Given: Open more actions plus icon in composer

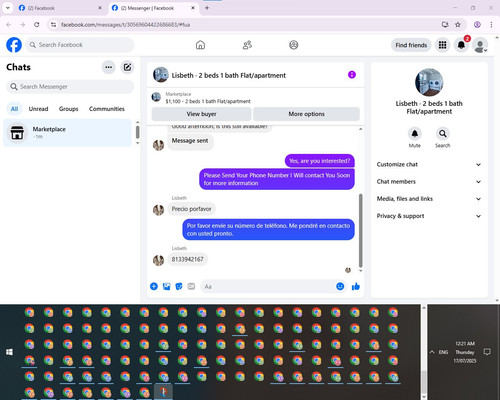Looking at the screenshot, I should [154, 286].
